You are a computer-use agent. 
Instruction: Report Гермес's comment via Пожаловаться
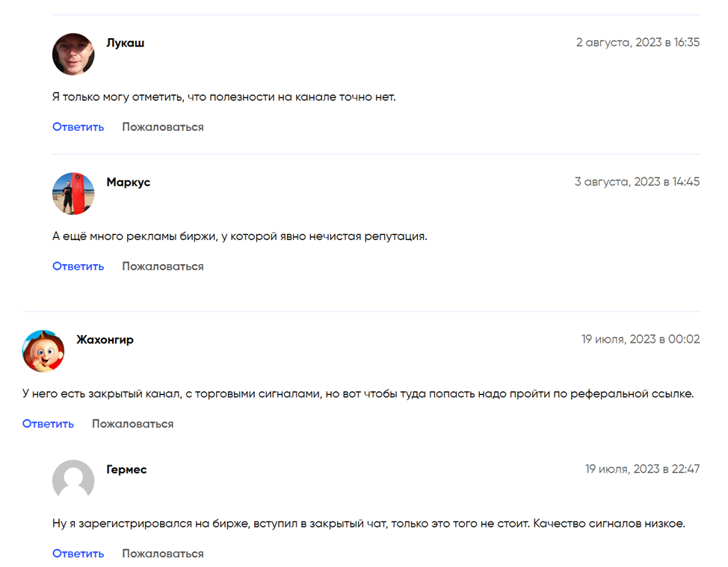pos(163,554)
